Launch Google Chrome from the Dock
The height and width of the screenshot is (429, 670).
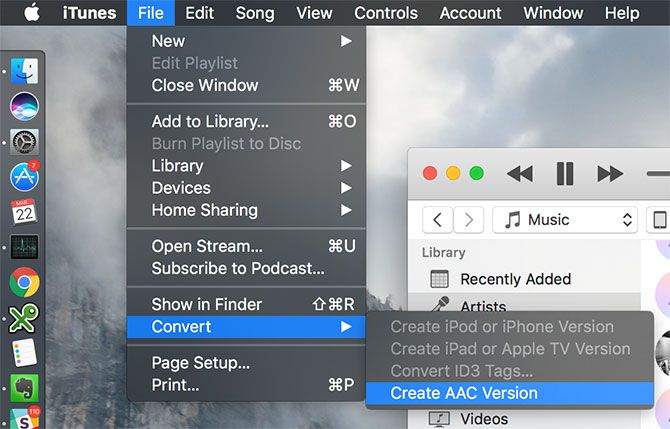(24, 282)
